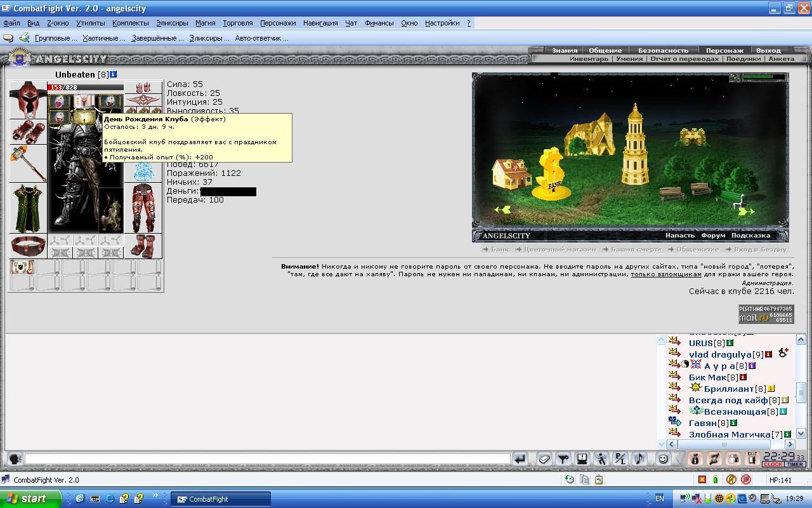
Task: Open the Эликсиры menu
Action: point(172,23)
